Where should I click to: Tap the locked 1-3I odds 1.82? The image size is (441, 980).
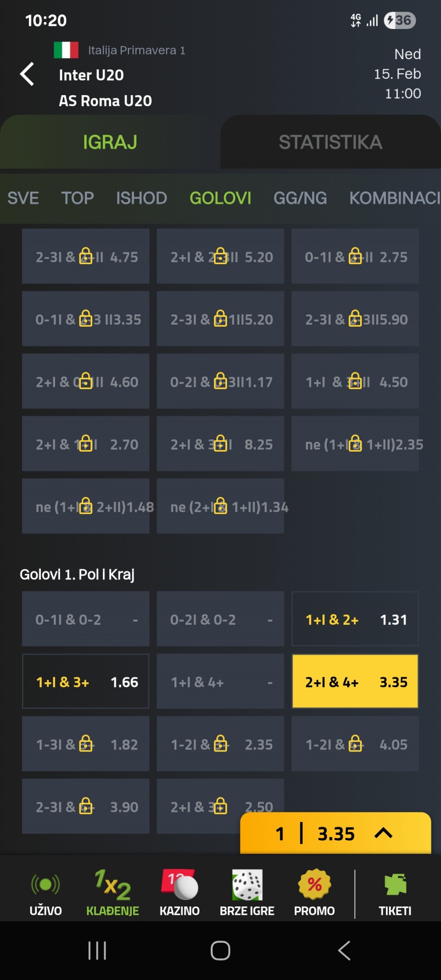pyautogui.click(x=86, y=745)
